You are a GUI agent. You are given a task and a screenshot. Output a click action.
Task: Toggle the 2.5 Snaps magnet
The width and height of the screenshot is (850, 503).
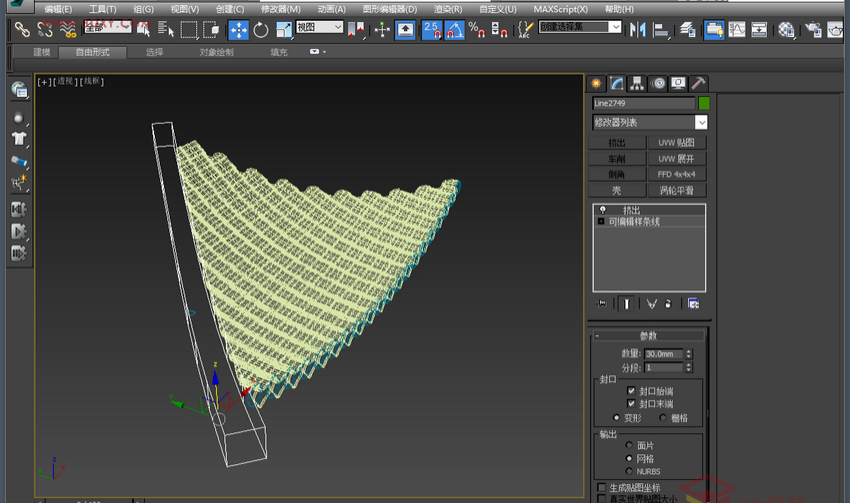pyautogui.click(x=432, y=29)
